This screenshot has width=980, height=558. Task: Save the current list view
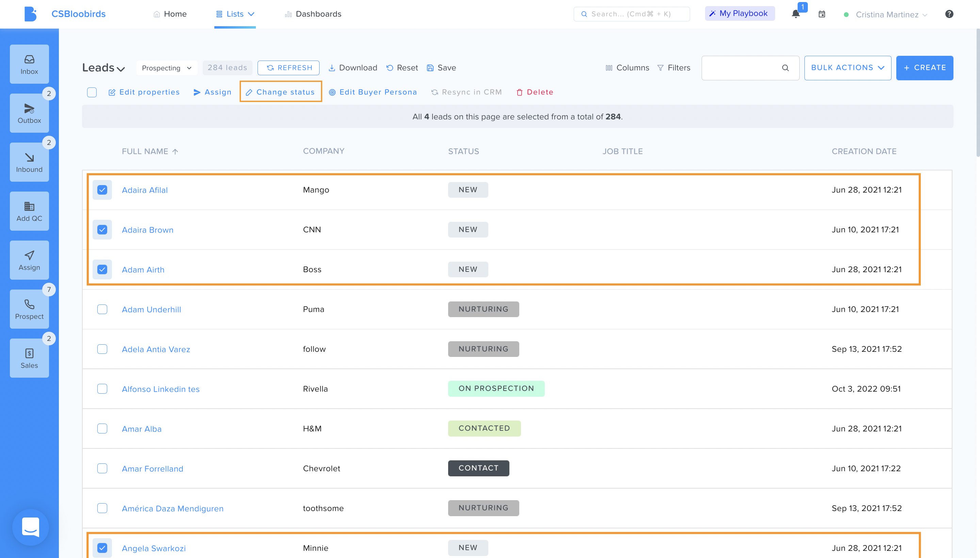441,68
